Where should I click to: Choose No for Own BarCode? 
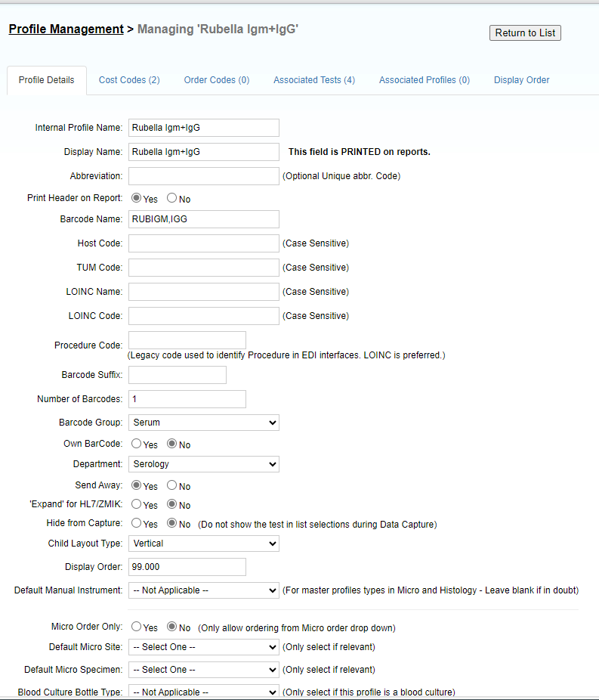coord(171,443)
